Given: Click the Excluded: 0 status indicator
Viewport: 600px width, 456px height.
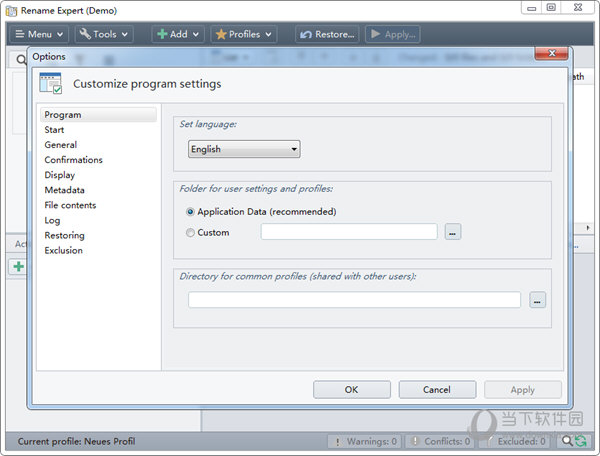Looking at the screenshot, I should coord(515,441).
